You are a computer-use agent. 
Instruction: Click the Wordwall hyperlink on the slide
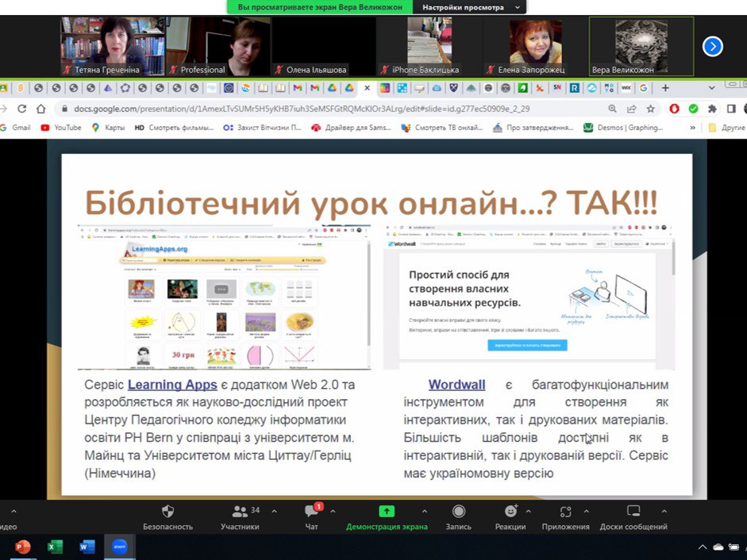coord(456,385)
